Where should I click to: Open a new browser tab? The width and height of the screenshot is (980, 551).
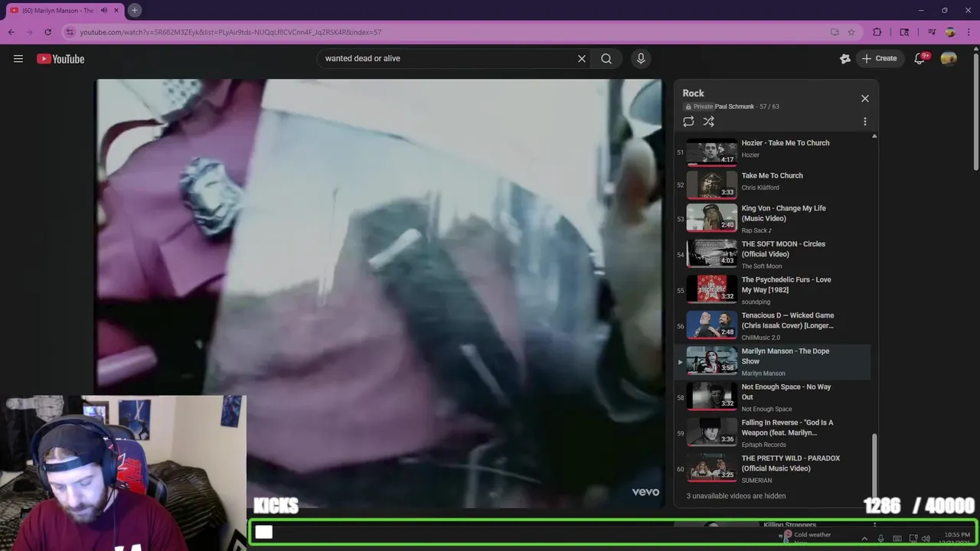[x=134, y=10]
